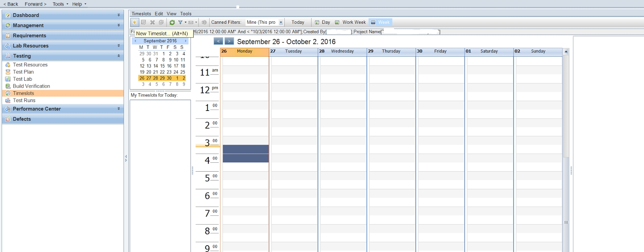The width and height of the screenshot is (644, 252).
Task: Select Timeslots in the Testing list
Action: (x=63, y=93)
